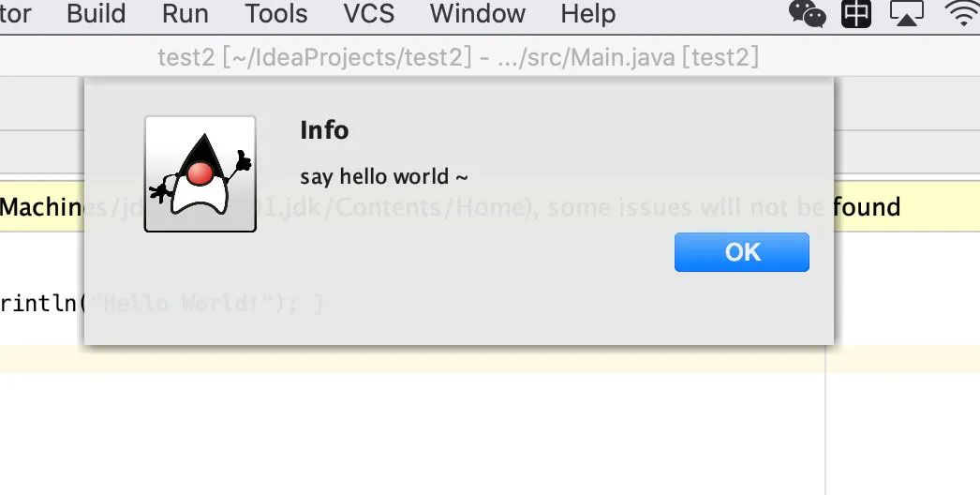Click the Main.java window title text
The image size is (980, 495).
coord(458,57)
